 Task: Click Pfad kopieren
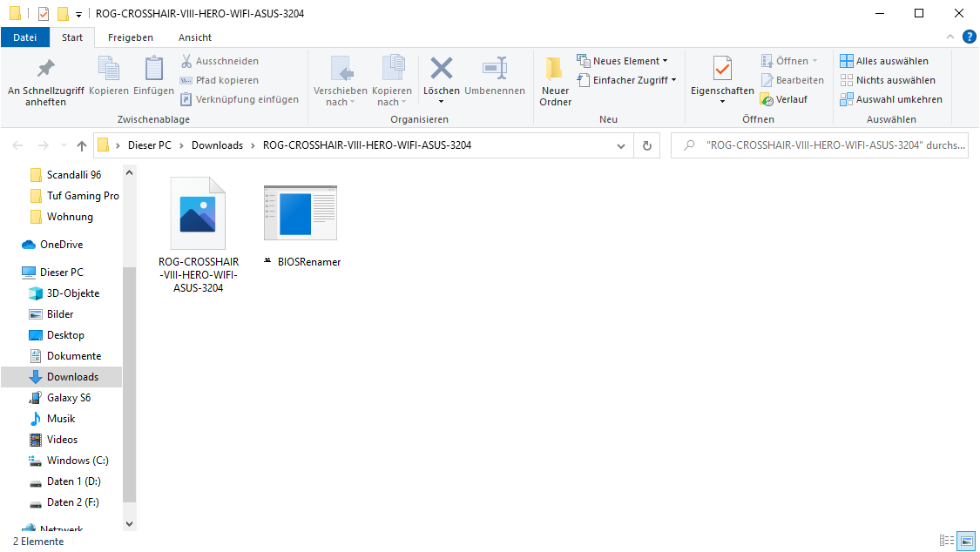coord(220,80)
